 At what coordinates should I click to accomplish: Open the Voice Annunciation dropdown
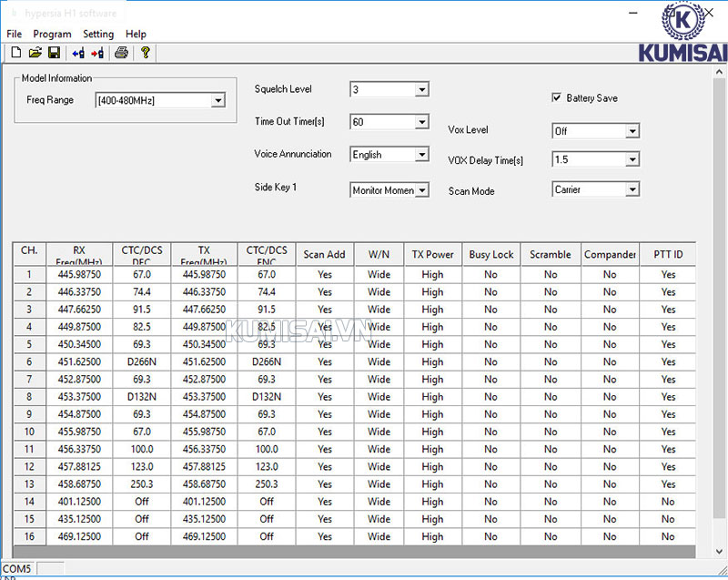(x=421, y=156)
